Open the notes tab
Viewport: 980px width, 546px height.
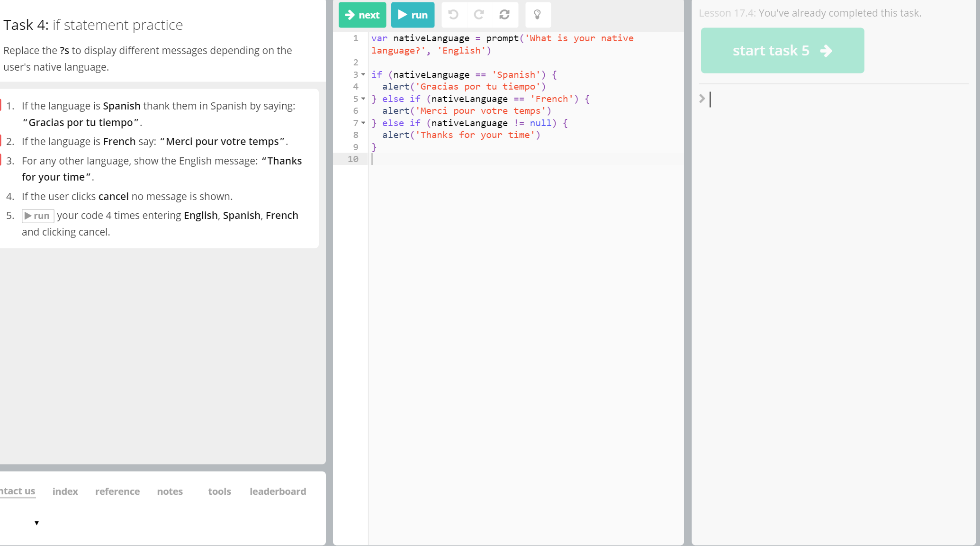point(170,491)
